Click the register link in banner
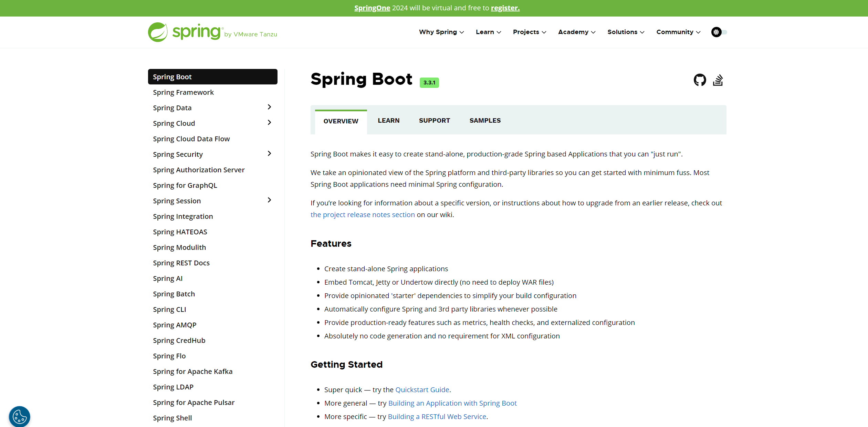This screenshot has width=868, height=427. 505,8
